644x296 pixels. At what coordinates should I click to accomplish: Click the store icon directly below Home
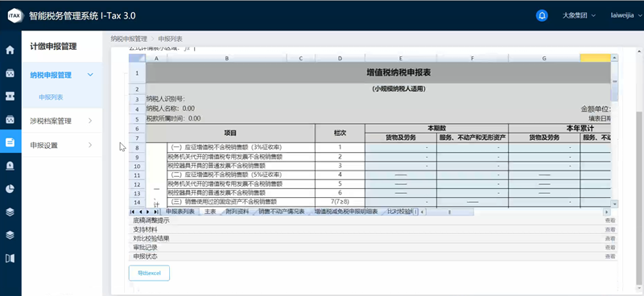(x=10, y=73)
